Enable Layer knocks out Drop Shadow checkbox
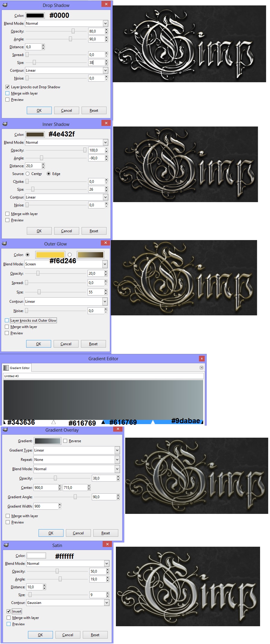This screenshot has width=270, height=644. click(8, 87)
